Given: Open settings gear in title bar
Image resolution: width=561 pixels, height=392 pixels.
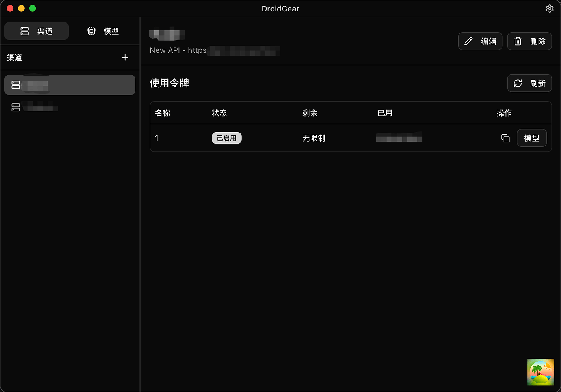Looking at the screenshot, I should 550,9.
